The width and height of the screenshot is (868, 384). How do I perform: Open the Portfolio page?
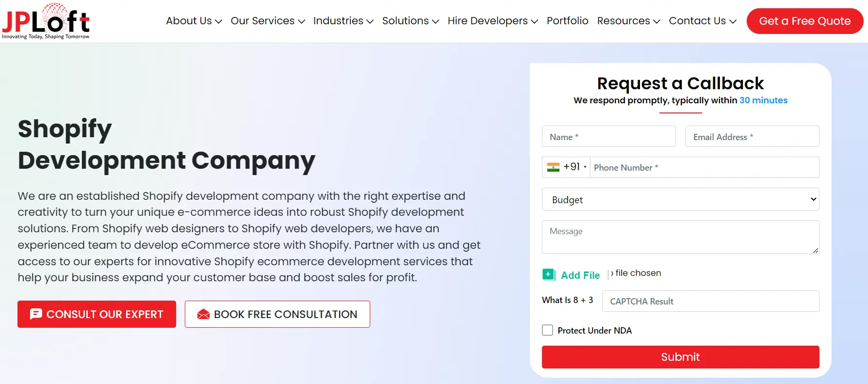coord(567,21)
